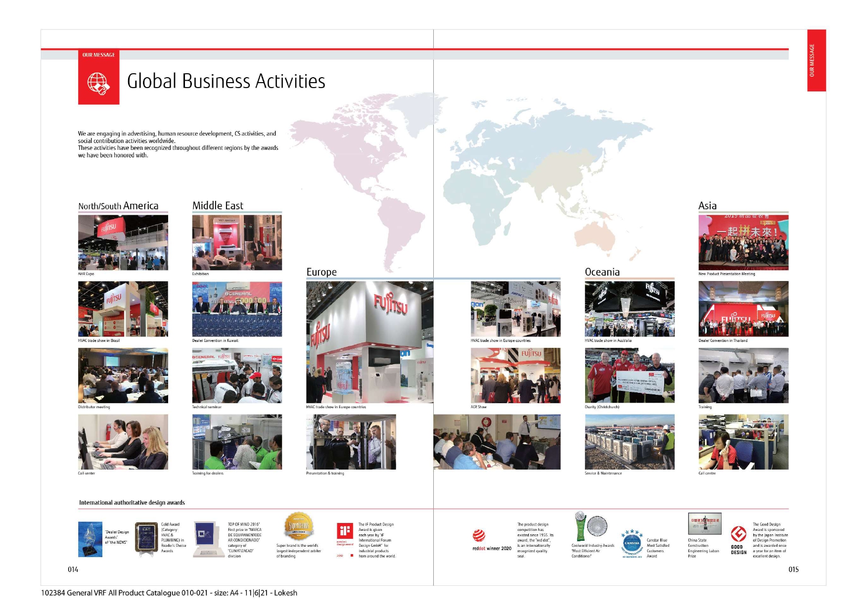This screenshot has width=868, height=614.
Task: Click the Dealer Design Awards crystal trophy image
Action: coord(90,539)
